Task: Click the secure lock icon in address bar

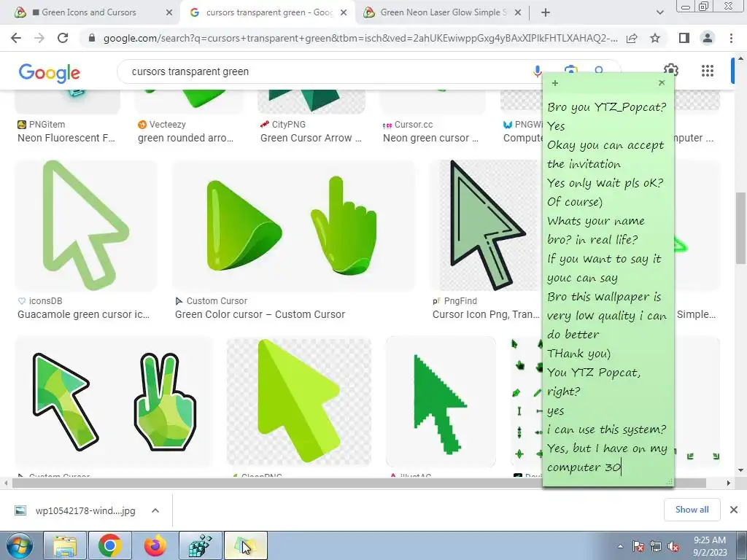Action: coord(92,38)
